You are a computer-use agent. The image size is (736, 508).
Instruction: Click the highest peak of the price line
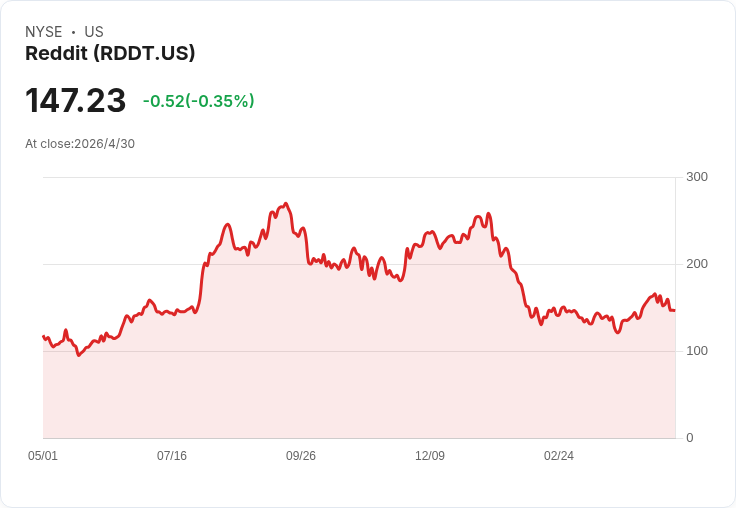coord(286,204)
